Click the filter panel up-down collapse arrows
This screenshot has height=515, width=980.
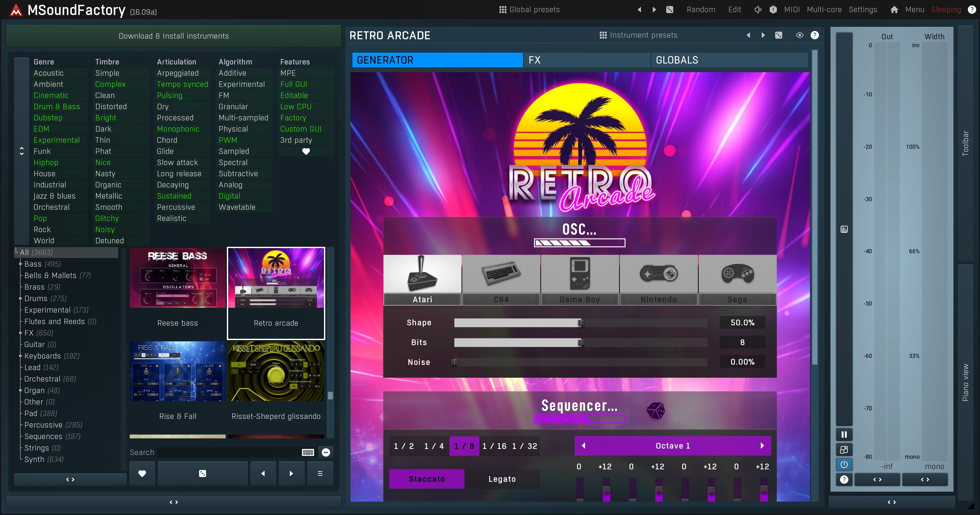[22, 151]
